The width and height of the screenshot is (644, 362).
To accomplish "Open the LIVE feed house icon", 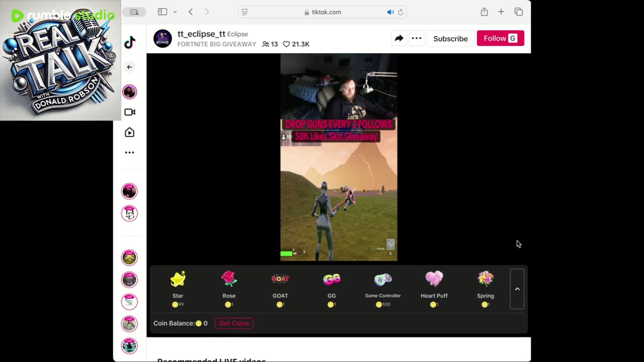I will 129,132.
